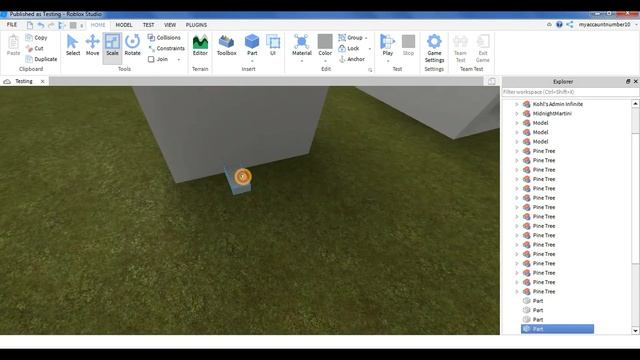Click the Team Test icon

460,49
